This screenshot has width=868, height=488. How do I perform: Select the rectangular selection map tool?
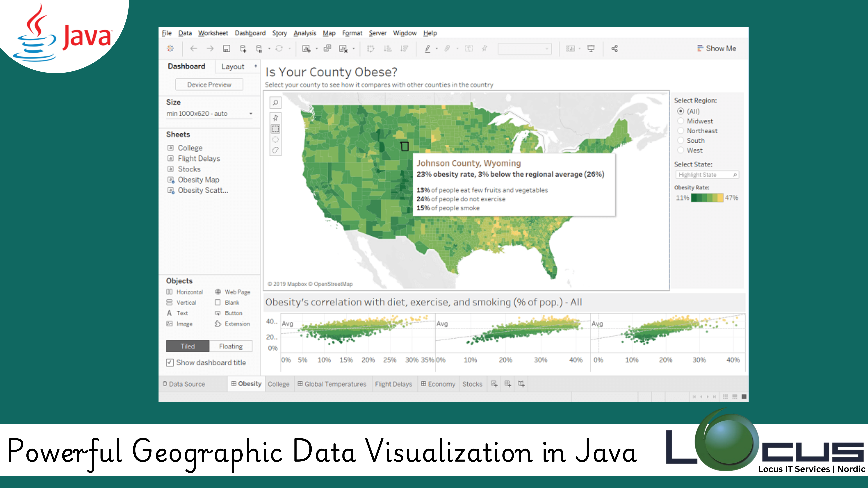[x=275, y=129]
